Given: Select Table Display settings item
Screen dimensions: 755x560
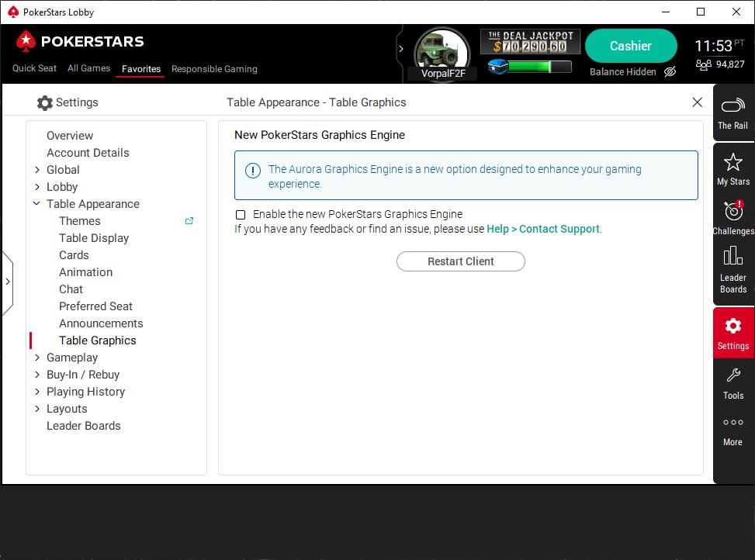Looking at the screenshot, I should [94, 238].
